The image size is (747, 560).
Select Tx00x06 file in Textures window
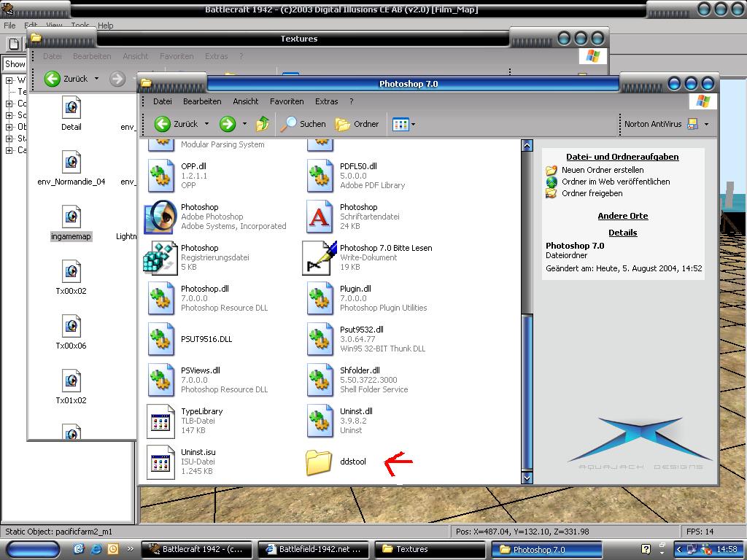pos(71,332)
